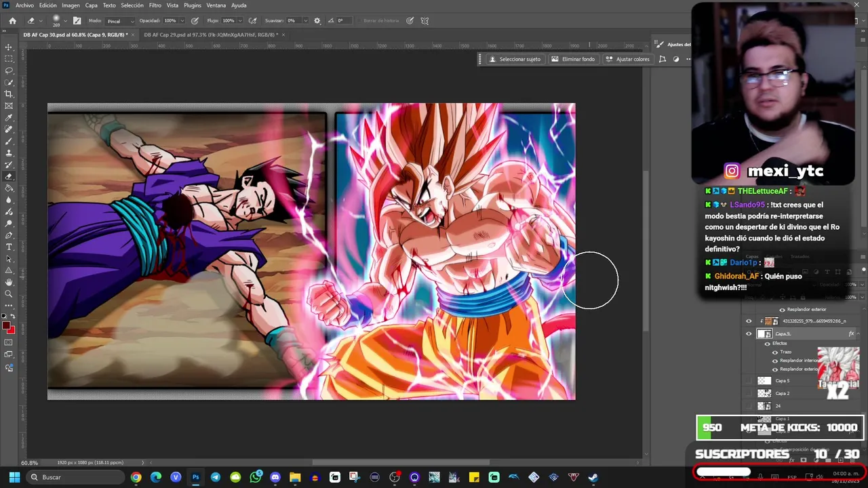Select the Object Selection tool
Image resolution: width=868 pixels, height=488 pixels.
point(9,83)
